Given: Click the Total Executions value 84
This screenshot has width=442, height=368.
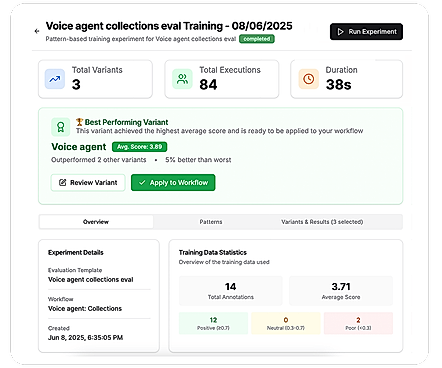Looking at the screenshot, I should [208, 85].
